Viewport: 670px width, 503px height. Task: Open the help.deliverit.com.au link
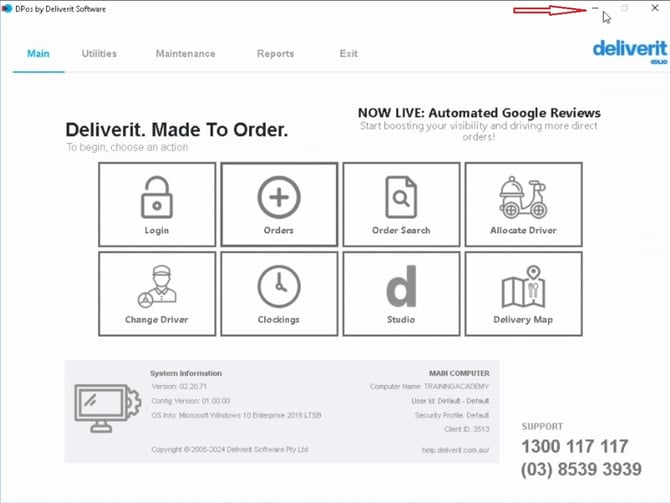click(455, 450)
